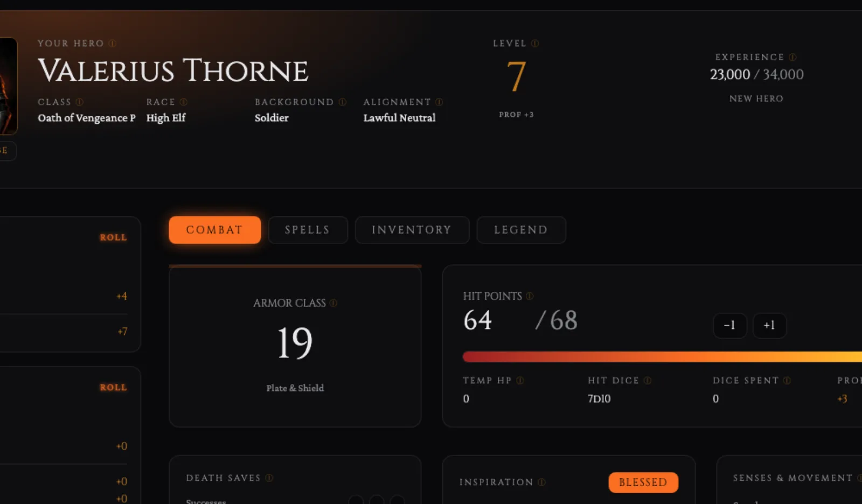Click the alignment value Lawful Neutral
Image resolution: width=862 pixels, height=504 pixels.
tap(399, 118)
